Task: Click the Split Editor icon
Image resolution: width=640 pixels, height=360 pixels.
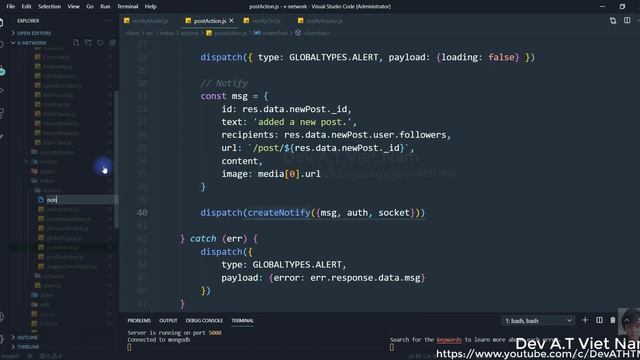Action: 627,20
